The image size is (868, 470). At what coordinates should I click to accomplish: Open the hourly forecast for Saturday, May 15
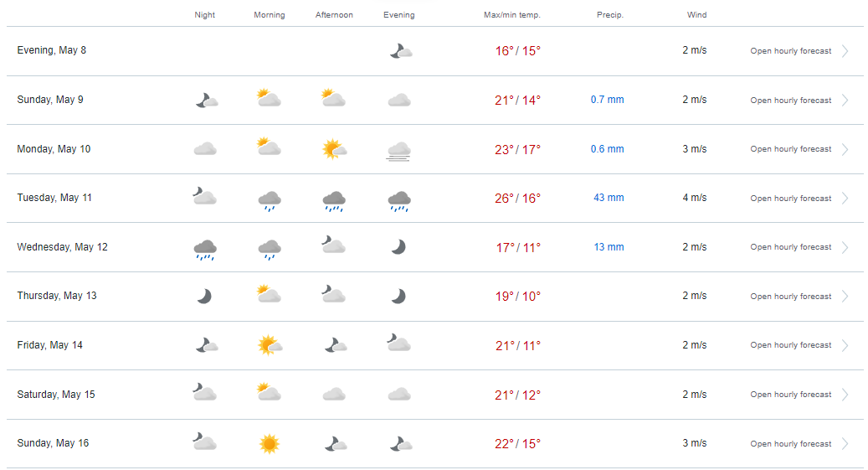790,395
